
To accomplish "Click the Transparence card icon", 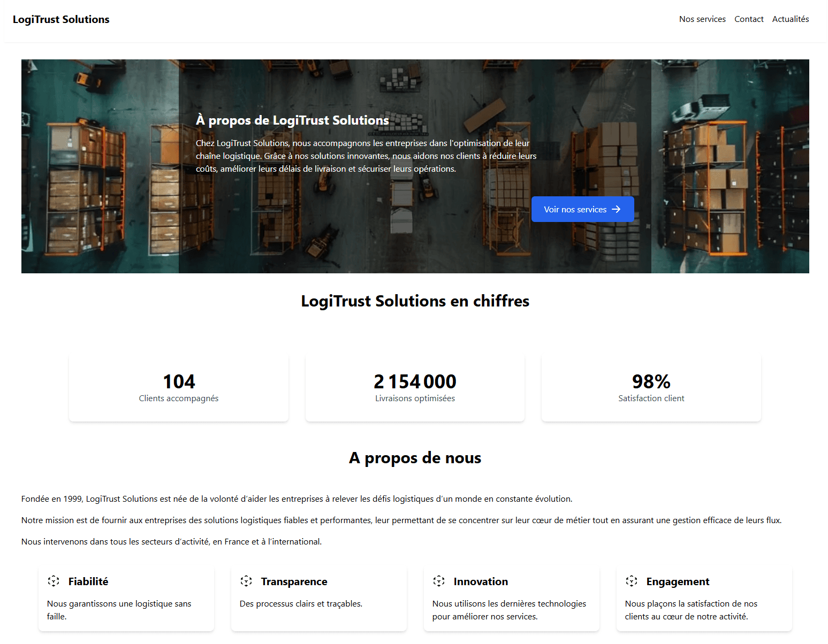I will (246, 581).
